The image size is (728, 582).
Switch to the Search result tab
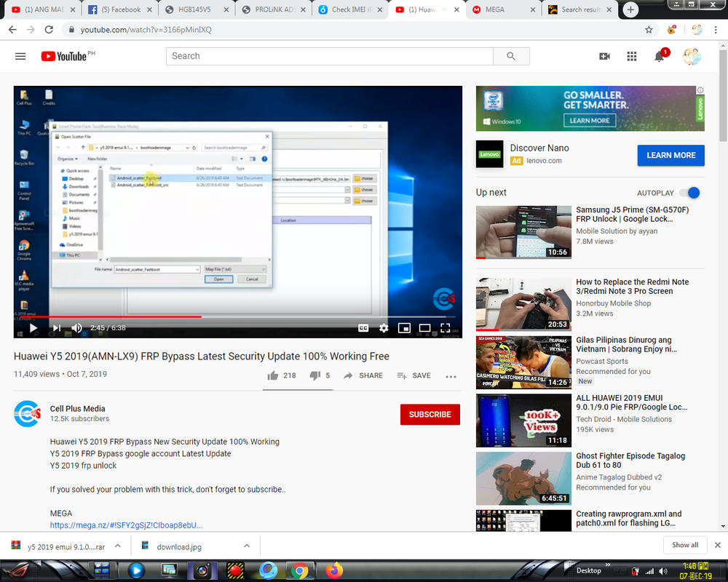[580, 9]
